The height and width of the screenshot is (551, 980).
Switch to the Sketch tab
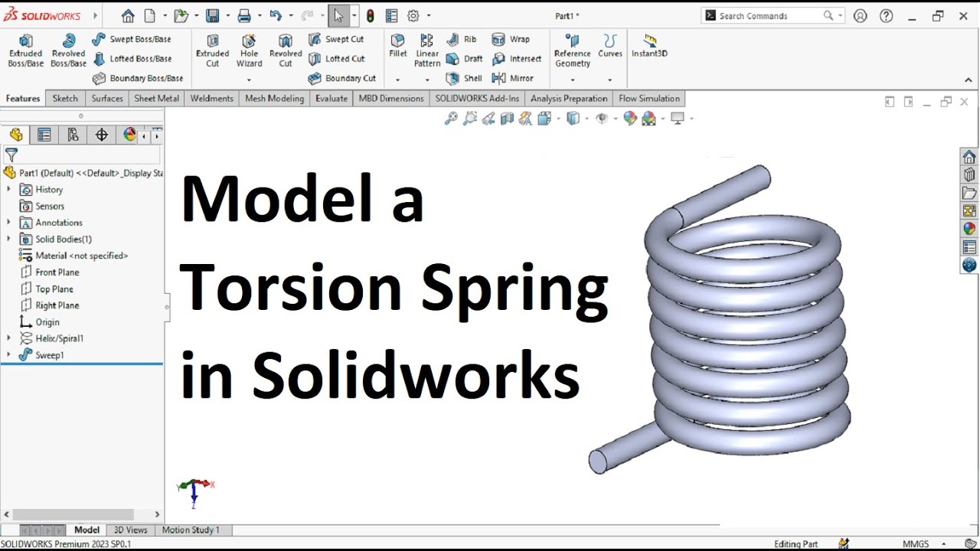point(65,98)
